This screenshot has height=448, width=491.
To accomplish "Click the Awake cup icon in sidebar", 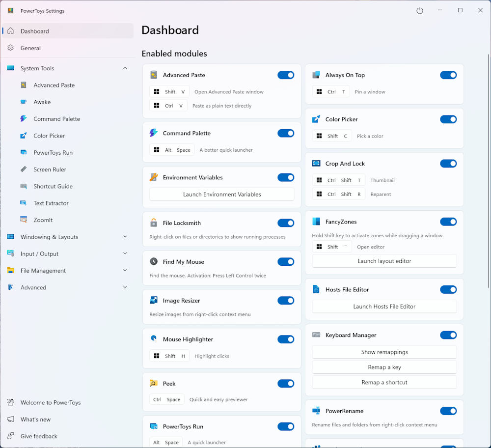I will point(24,102).
